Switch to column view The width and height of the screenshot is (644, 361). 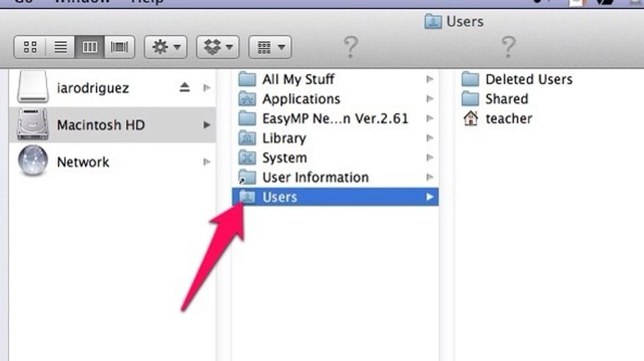click(89, 47)
